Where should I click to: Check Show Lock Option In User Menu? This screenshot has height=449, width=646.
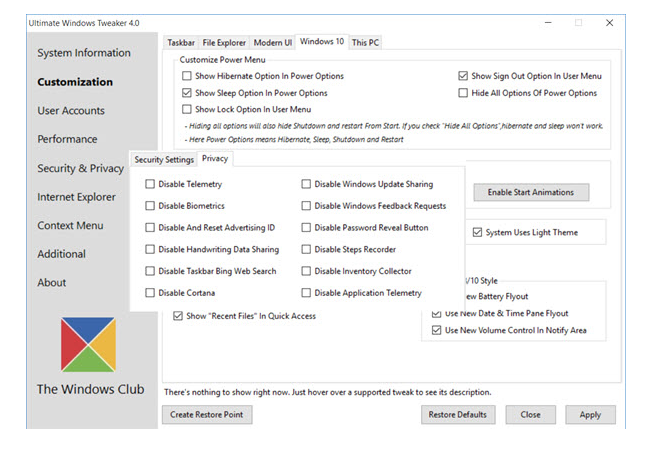tap(187, 109)
